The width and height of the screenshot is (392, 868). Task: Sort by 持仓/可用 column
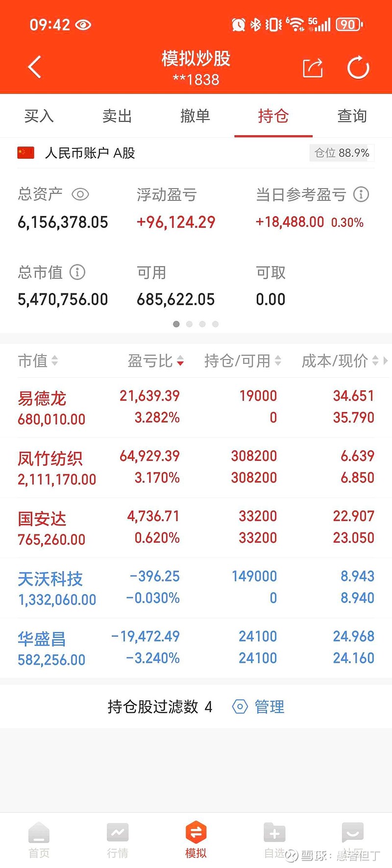click(x=243, y=361)
